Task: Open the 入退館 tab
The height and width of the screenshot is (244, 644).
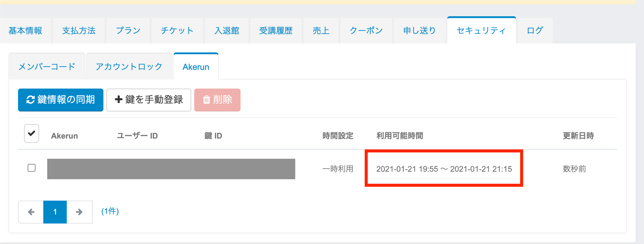Action: tap(227, 31)
